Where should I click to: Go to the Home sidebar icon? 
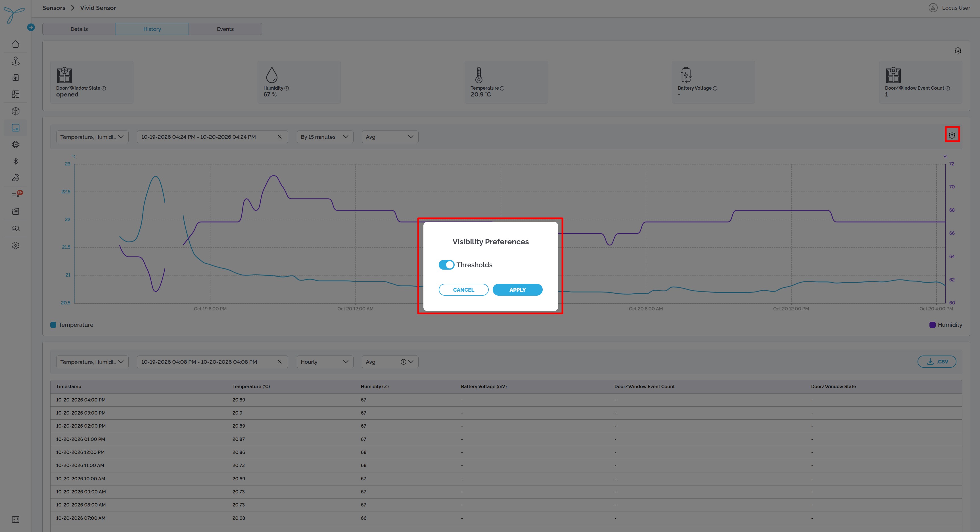pyautogui.click(x=16, y=44)
